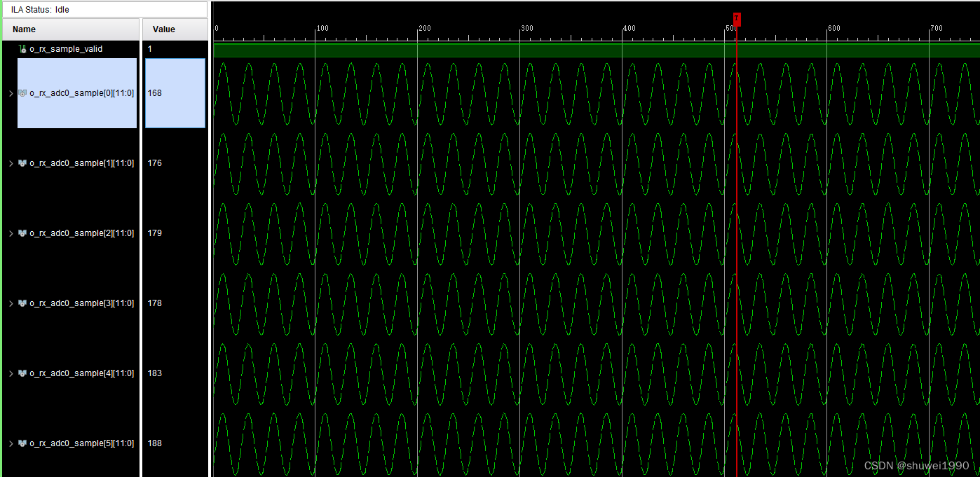Click the o_rx_sample_valid green waveform bar
Screen dimensions: 980x477
coord(596,50)
